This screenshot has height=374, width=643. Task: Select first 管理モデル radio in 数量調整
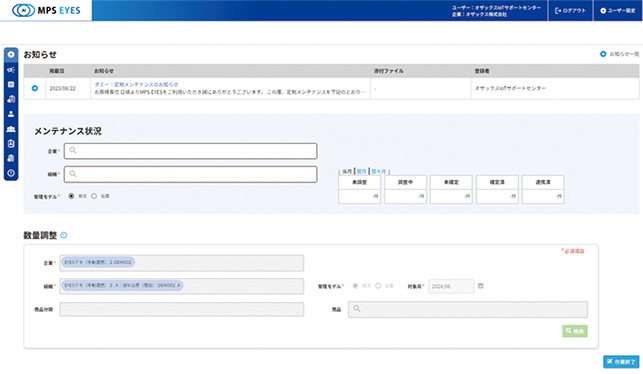coord(355,286)
